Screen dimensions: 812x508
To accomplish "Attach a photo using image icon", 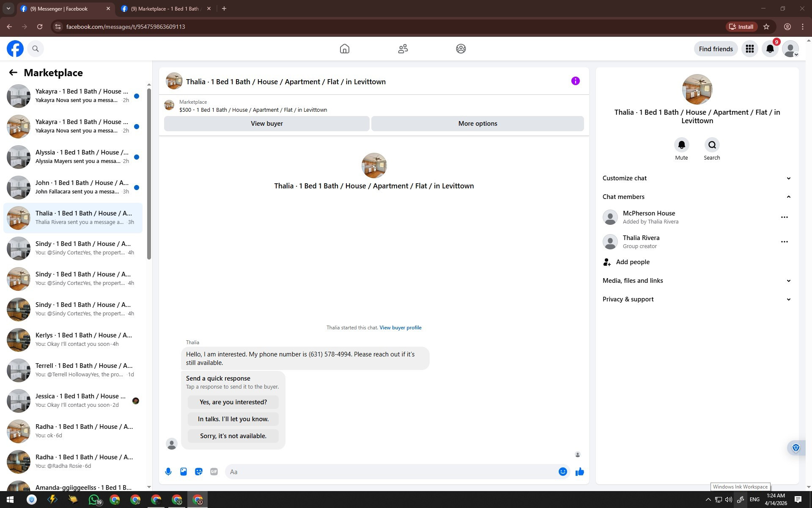I will pyautogui.click(x=184, y=472).
